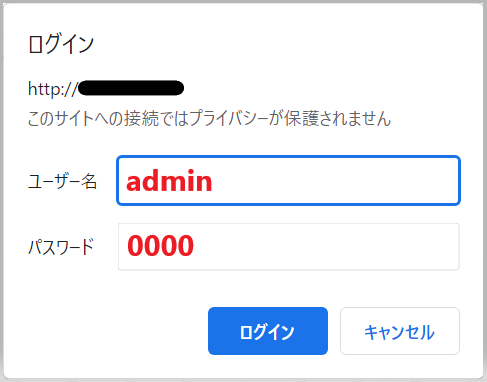The width and height of the screenshot is (487, 382).
Task: Dismiss the dialog via キャンセル
Action: click(x=400, y=331)
